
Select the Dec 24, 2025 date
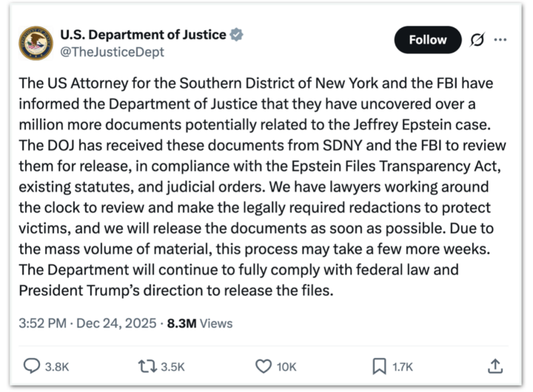pos(118,323)
